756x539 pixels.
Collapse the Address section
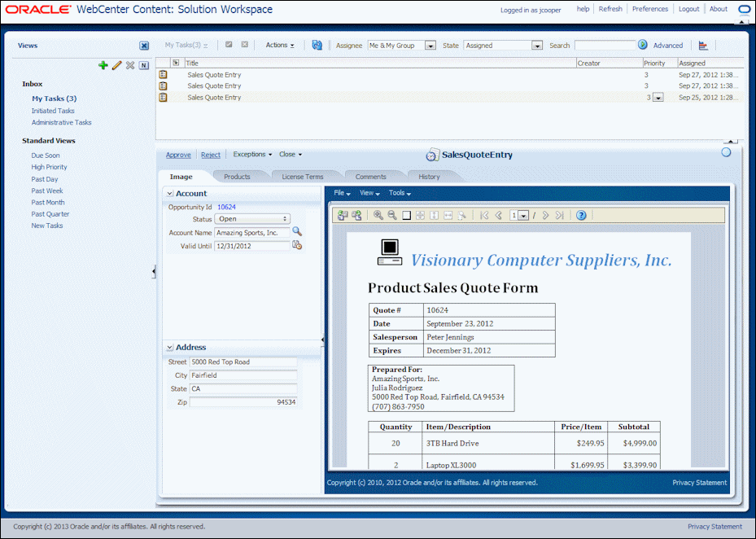tap(170, 348)
